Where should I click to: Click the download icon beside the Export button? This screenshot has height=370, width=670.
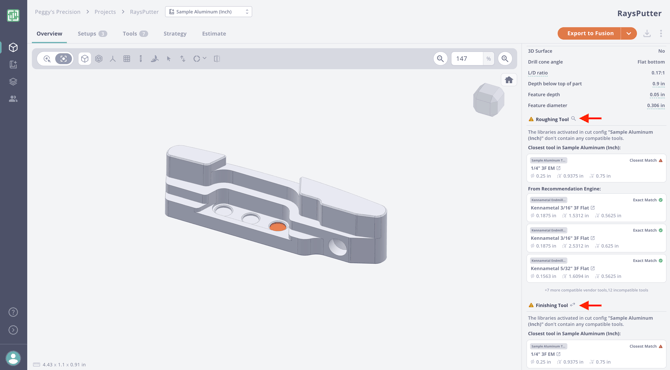647,33
